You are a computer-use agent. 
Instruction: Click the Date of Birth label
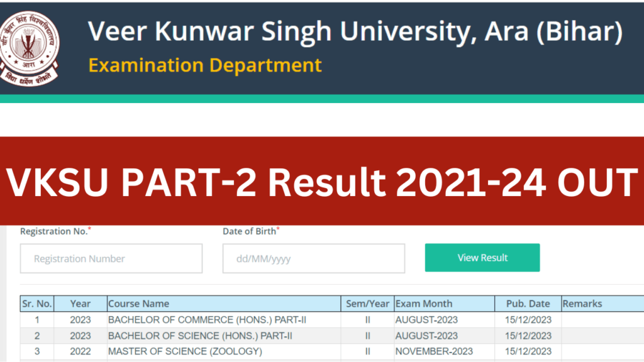click(x=251, y=231)
